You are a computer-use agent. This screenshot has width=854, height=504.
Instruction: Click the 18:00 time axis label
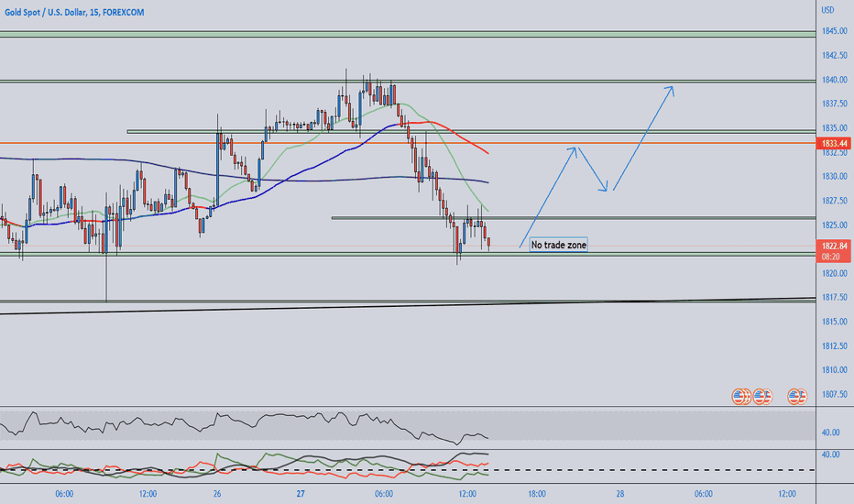[536, 494]
